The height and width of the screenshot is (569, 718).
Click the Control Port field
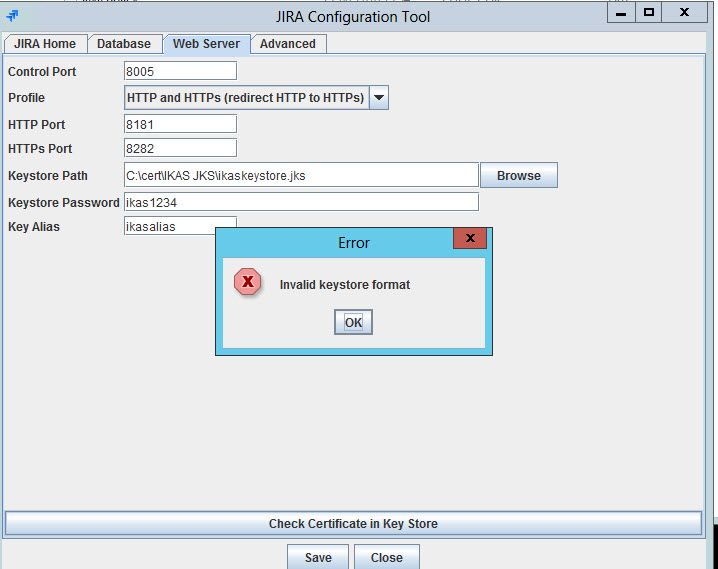(x=180, y=71)
